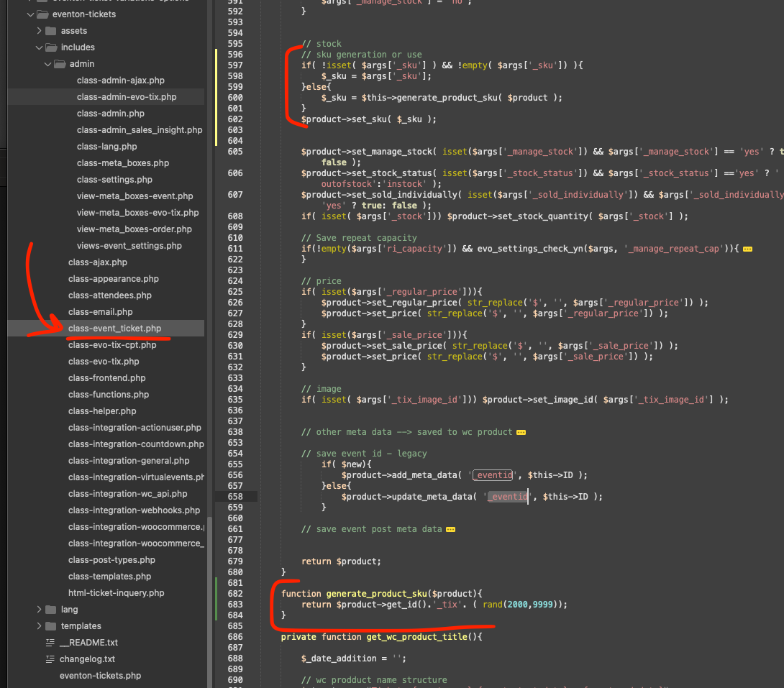Open view-meta_boxes-order.php file

134,229
